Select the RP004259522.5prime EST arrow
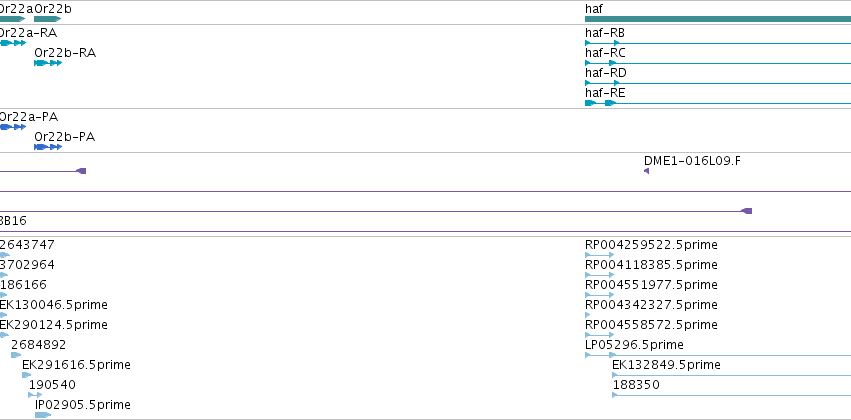 (600, 254)
